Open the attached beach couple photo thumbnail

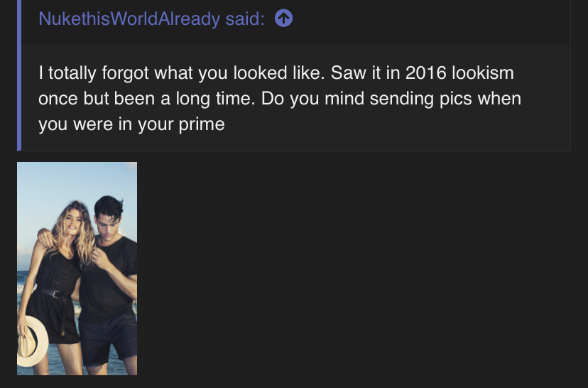pos(77,269)
